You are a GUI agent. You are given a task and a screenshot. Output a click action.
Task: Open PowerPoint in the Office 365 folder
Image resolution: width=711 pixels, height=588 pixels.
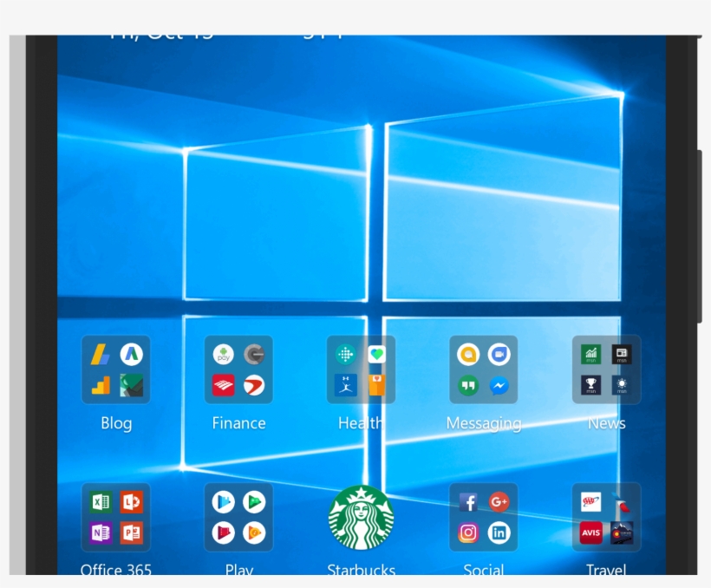tap(132, 532)
